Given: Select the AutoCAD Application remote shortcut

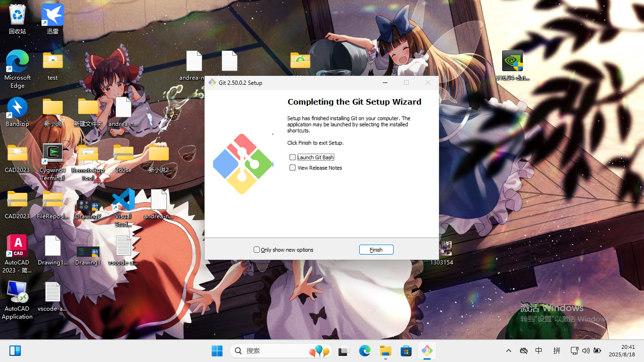Looking at the screenshot, I should (x=17, y=300).
